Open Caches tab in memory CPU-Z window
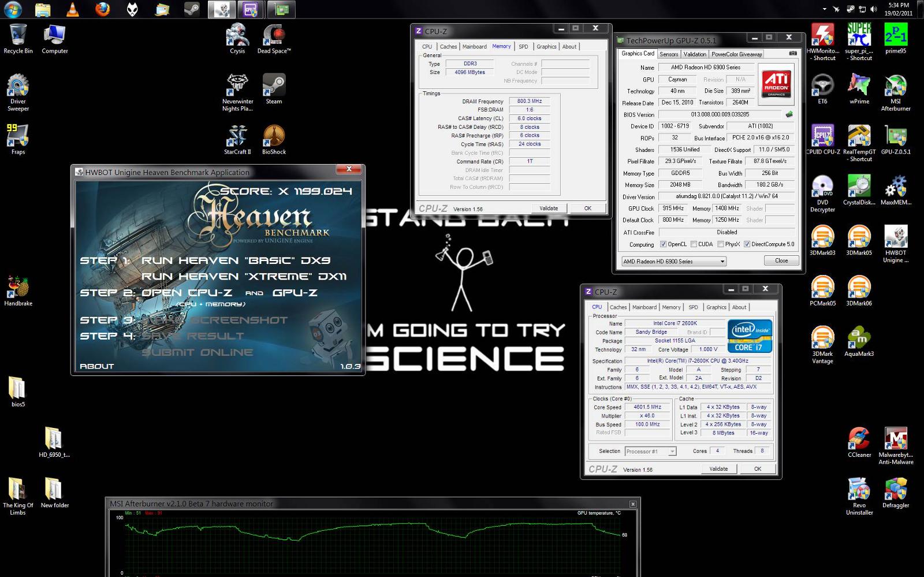The width and height of the screenshot is (924, 577). click(448, 47)
